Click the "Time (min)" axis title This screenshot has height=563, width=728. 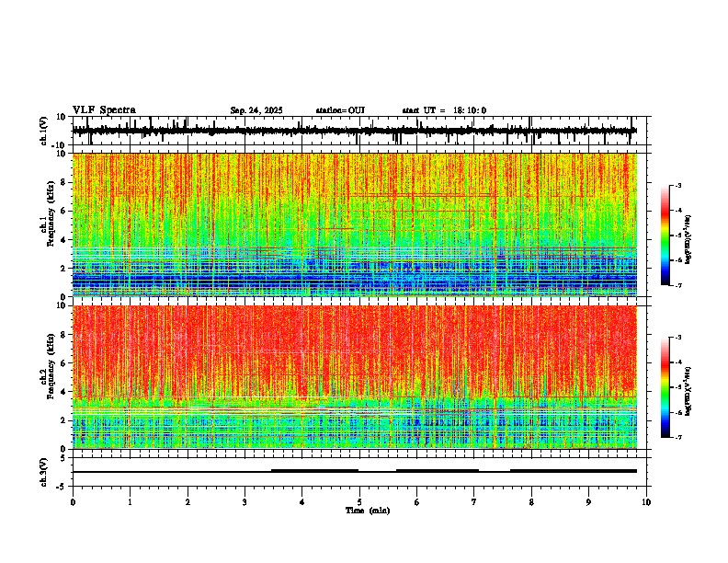pyautogui.click(x=368, y=511)
